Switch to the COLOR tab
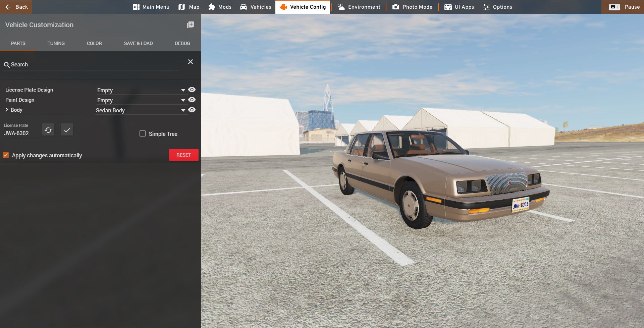 pos(94,43)
